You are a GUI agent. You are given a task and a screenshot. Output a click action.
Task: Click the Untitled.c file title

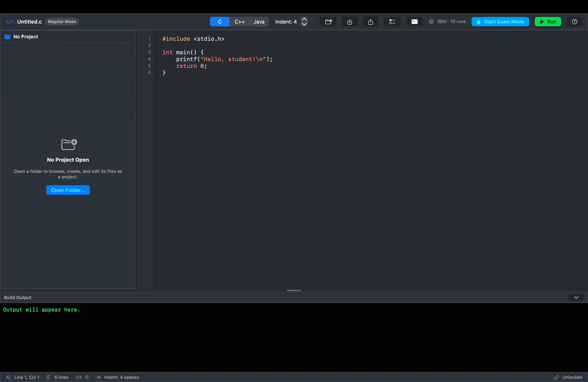[29, 22]
